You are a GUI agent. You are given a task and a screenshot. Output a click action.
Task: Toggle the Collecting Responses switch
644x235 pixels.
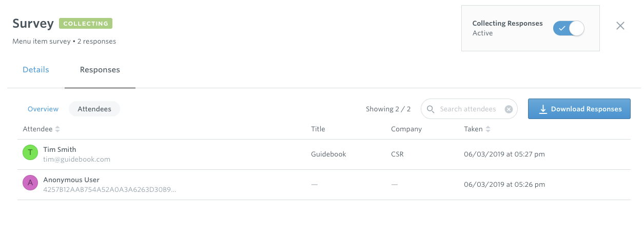point(569,28)
